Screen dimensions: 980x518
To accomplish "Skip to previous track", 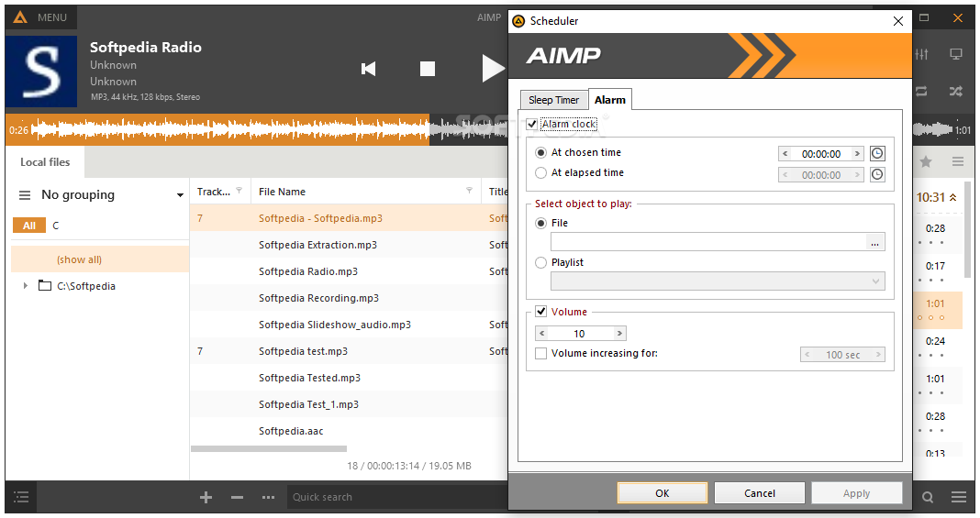I will click(x=369, y=69).
